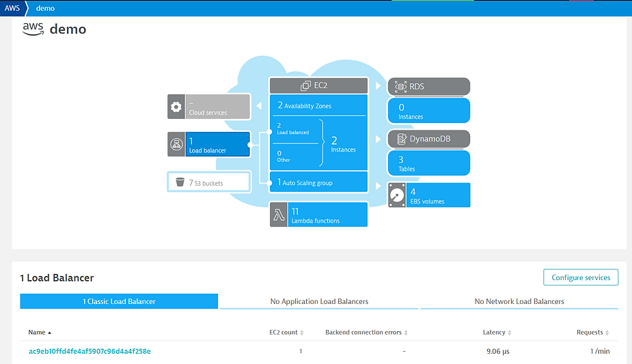Click the Configure services button
Image resolution: width=632 pixels, height=364 pixels.
click(580, 277)
